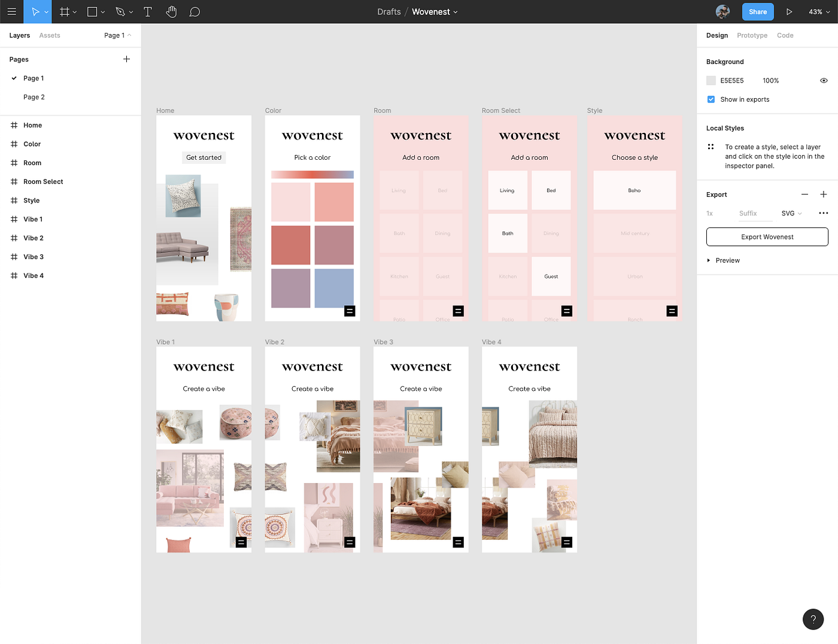The image size is (838, 644).
Task: Select the Move tool arrow
Action: (35, 11)
